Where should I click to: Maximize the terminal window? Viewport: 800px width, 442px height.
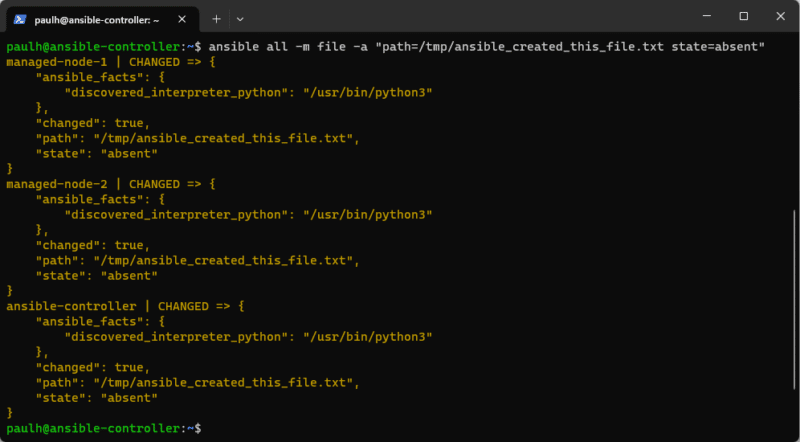743,16
